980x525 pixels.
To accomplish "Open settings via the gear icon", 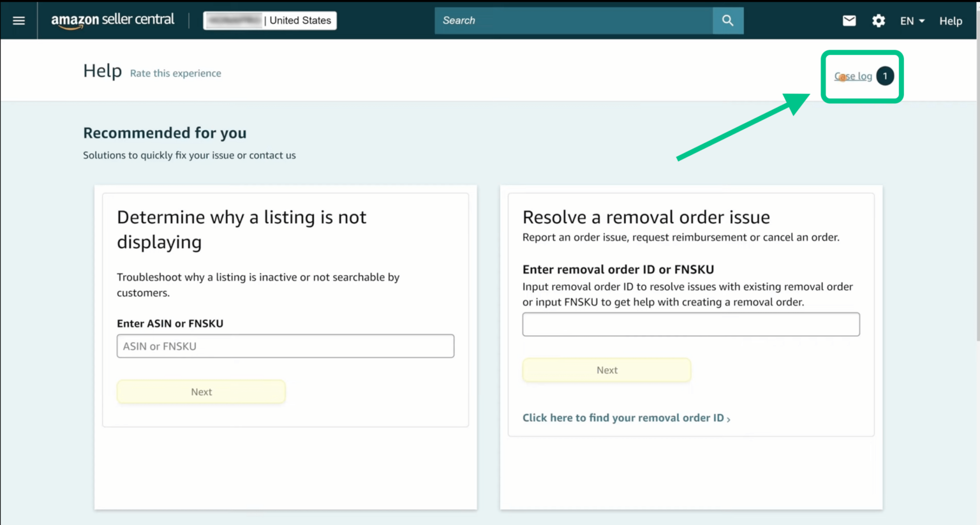I will [879, 20].
